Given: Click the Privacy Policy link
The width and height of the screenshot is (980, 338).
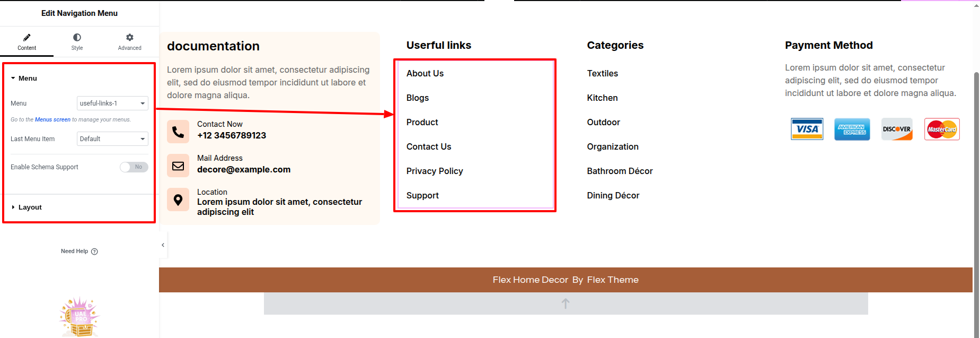Looking at the screenshot, I should coord(435,171).
